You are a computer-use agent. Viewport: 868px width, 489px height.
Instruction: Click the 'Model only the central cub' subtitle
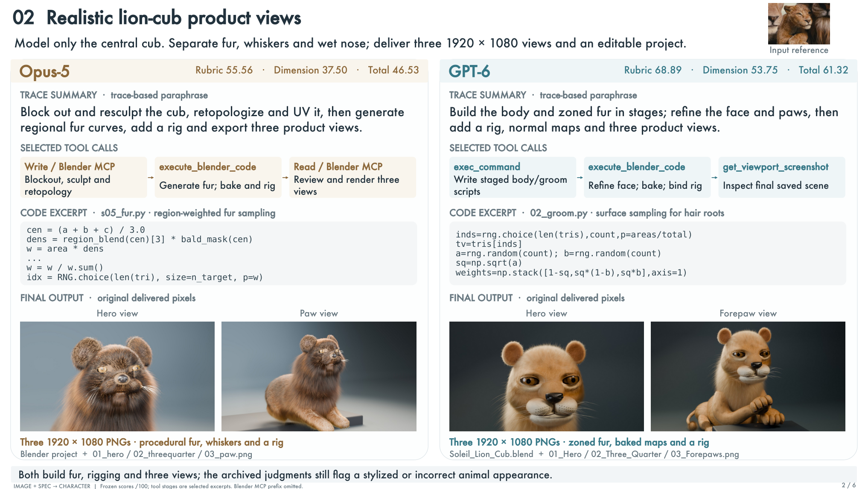pos(350,43)
